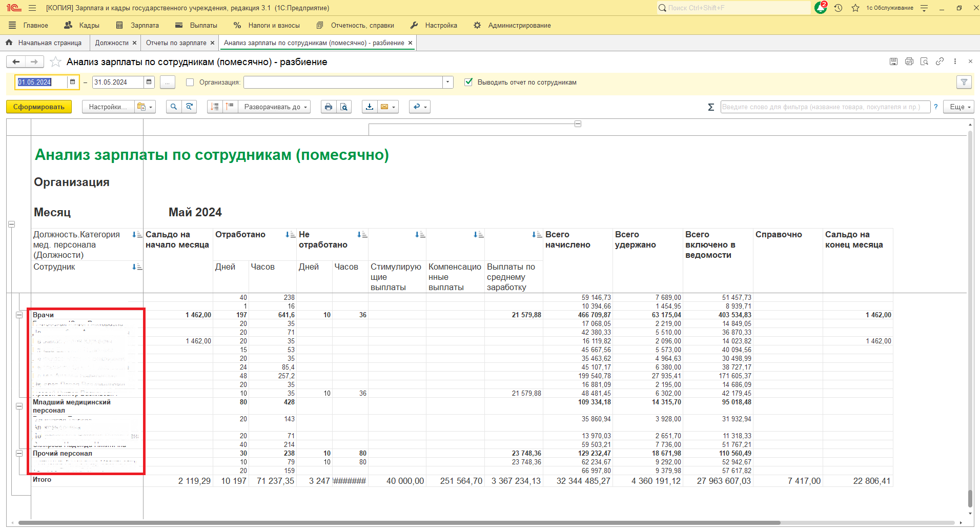
Task: Open the notifications bell with badge 2
Action: 821,8
